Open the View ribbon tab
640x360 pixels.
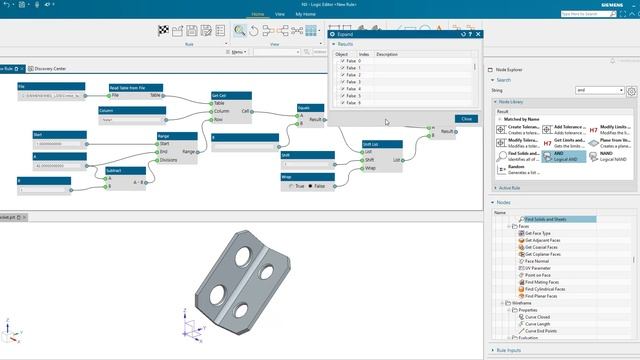[280, 14]
